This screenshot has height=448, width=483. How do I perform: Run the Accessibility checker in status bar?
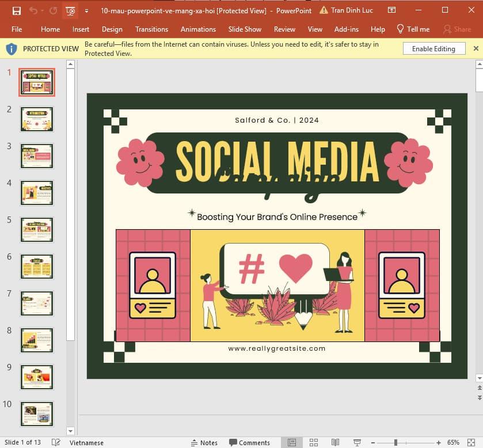pyautogui.click(x=55, y=442)
